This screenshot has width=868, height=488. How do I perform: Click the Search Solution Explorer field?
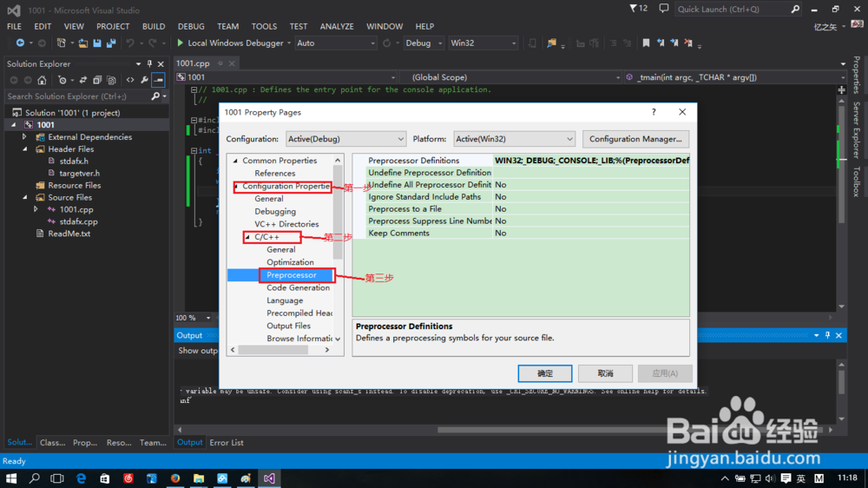tap(77, 96)
